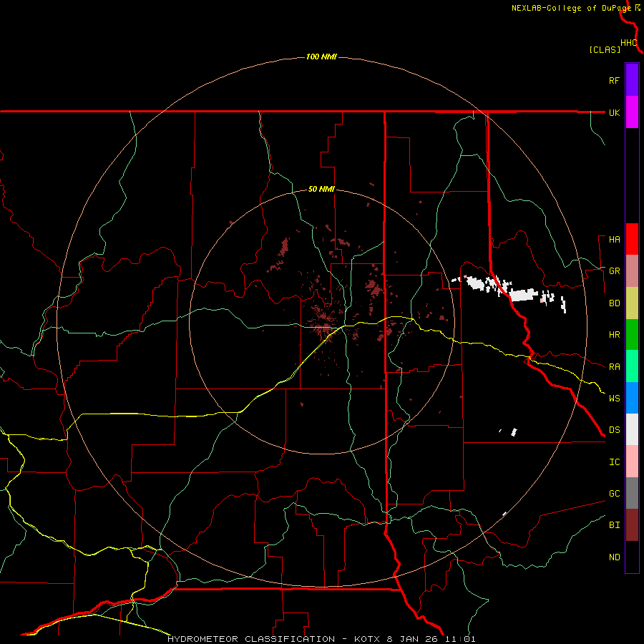
Task: Click the 'NEXLAB-College of DuPage' header text
Action: pyautogui.click(x=571, y=8)
